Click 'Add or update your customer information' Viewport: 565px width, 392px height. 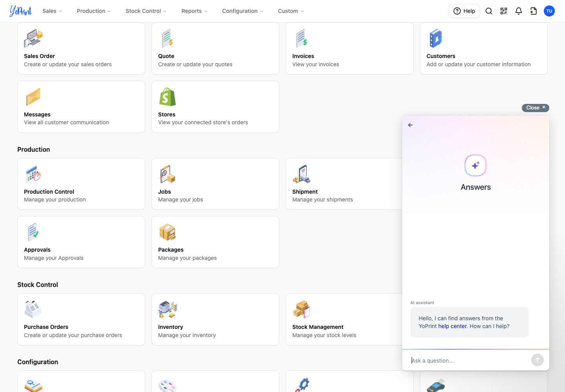point(478,64)
